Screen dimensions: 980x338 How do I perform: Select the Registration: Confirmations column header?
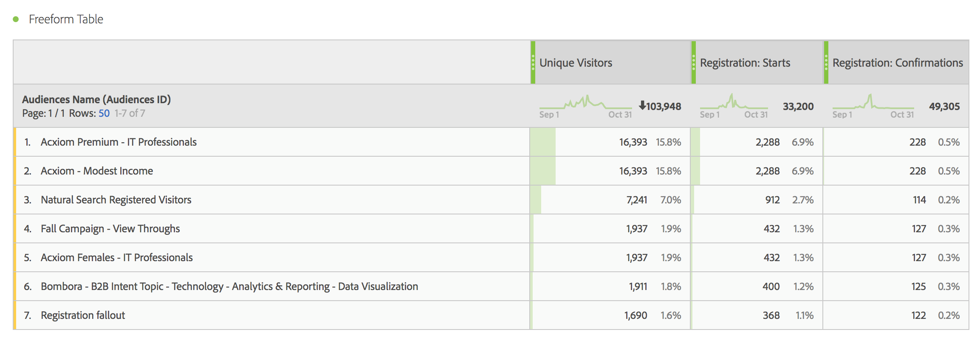tap(898, 63)
